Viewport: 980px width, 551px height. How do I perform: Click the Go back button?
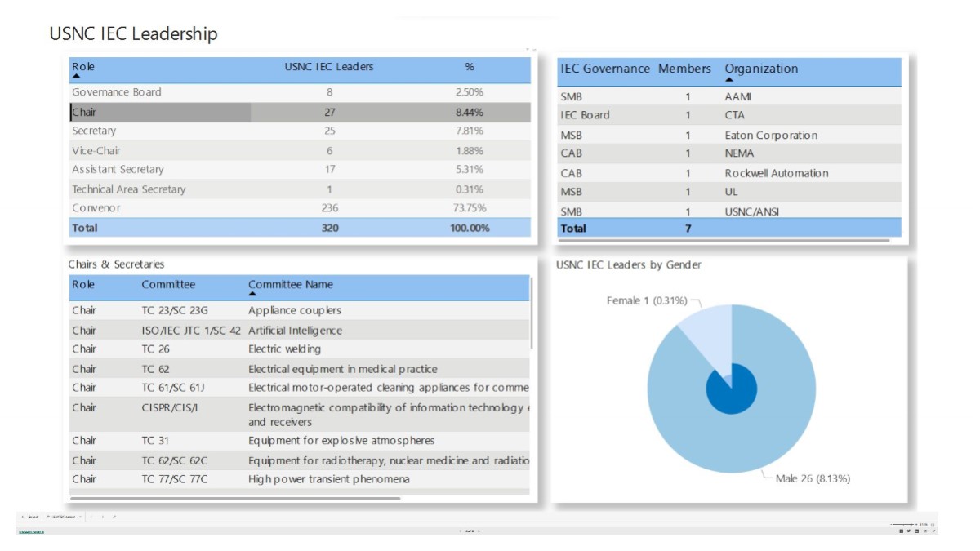coord(30,517)
